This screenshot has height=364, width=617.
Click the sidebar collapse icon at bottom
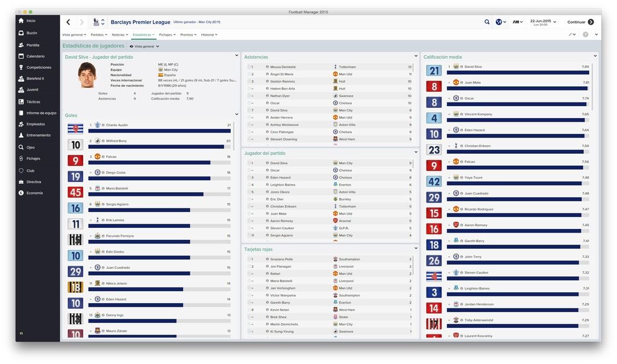click(21, 333)
